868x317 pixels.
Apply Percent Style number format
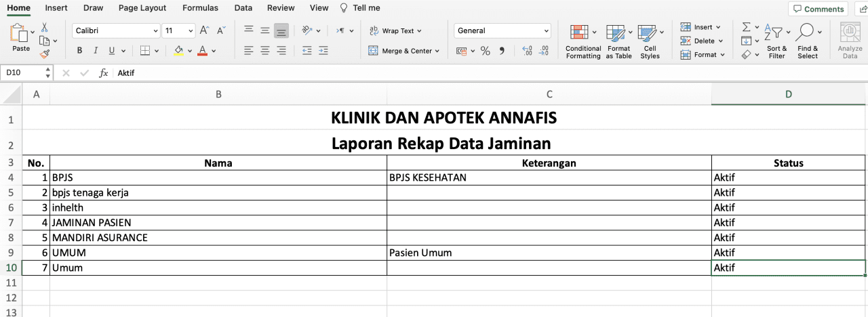tap(485, 51)
